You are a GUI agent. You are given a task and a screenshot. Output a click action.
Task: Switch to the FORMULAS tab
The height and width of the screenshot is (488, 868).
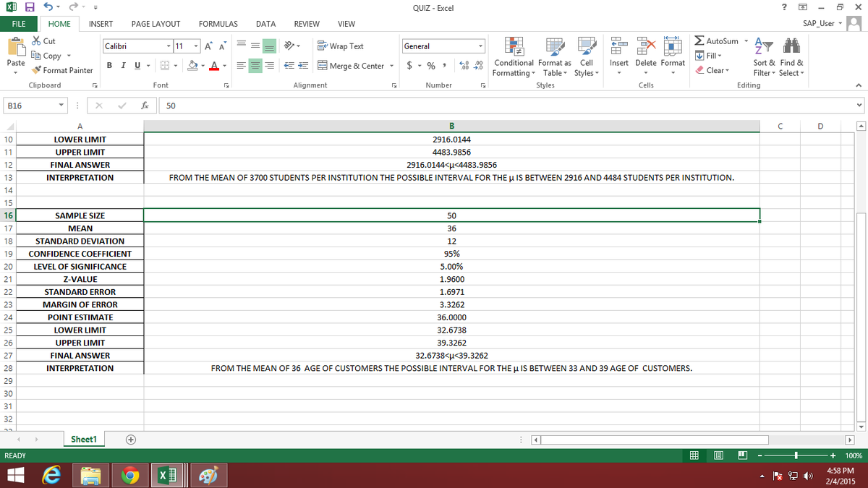[x=218, y=24]
